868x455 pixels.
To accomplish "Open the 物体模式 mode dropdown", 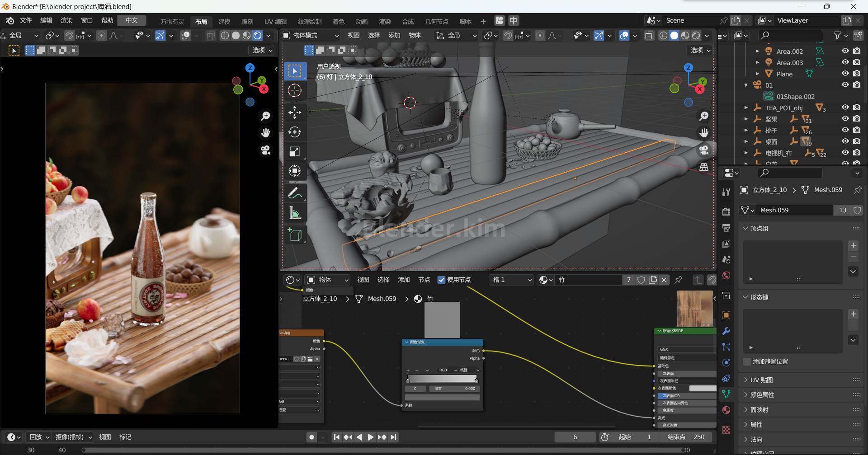I will point(311,35).
